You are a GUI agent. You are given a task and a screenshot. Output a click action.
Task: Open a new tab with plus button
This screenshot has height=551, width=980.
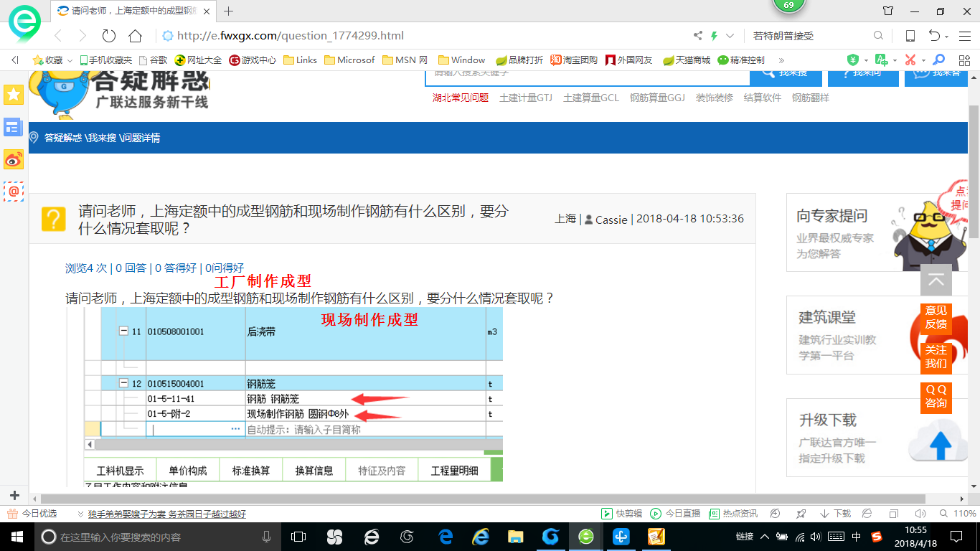click(x=229, y=11)
